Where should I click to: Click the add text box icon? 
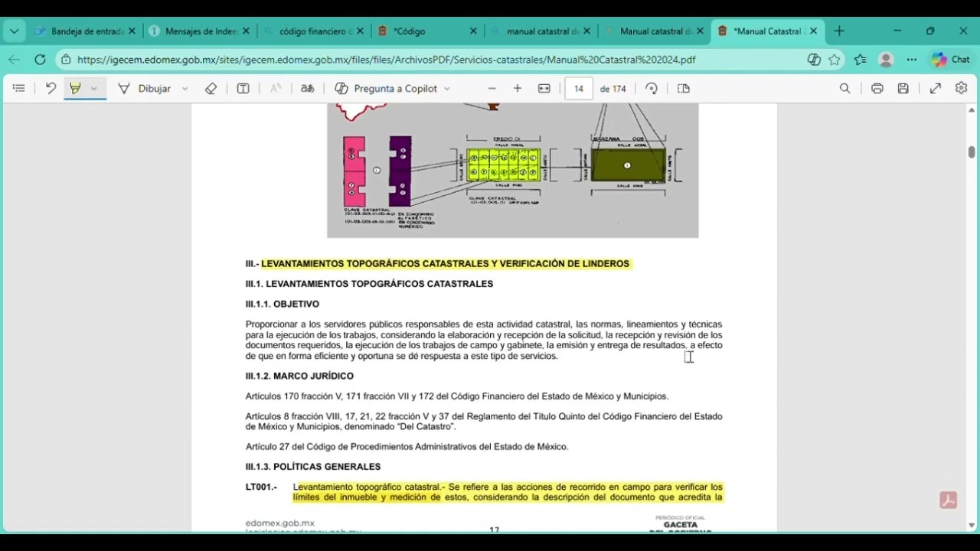coord(243,89)
